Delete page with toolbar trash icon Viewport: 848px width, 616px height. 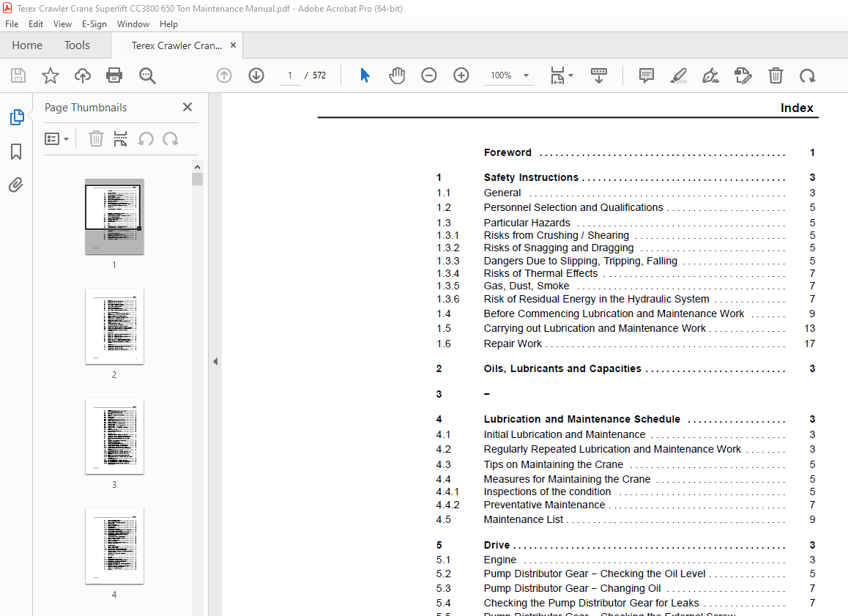click(x=776, y=75)
